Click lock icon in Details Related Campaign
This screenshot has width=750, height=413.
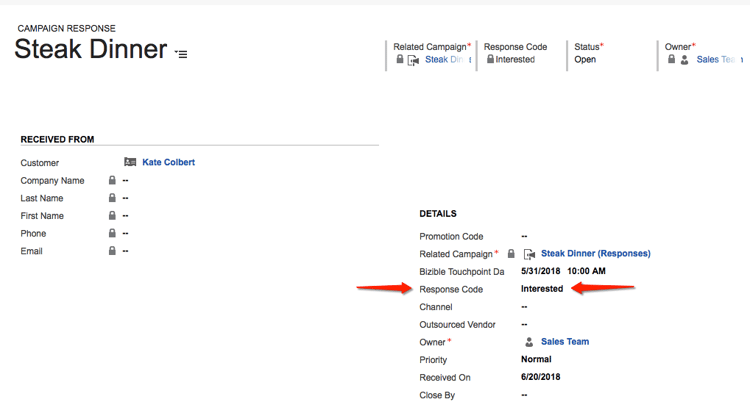click(511, 254)
